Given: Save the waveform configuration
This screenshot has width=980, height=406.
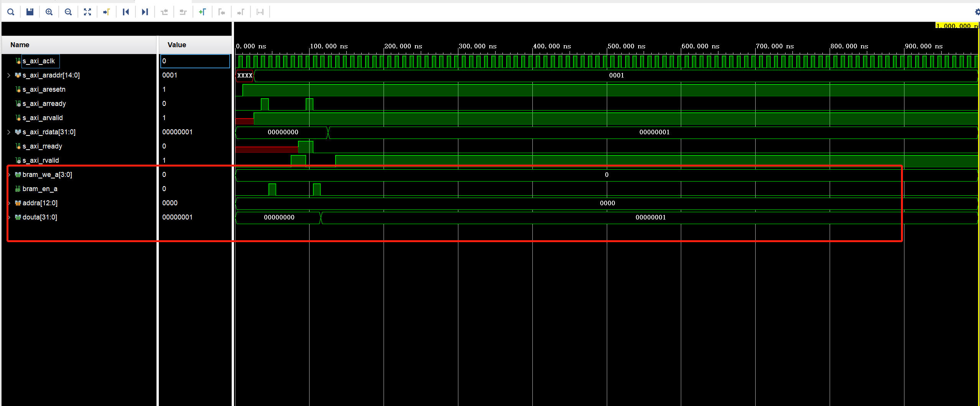Looking at the screenshot, I should point(30,12).
